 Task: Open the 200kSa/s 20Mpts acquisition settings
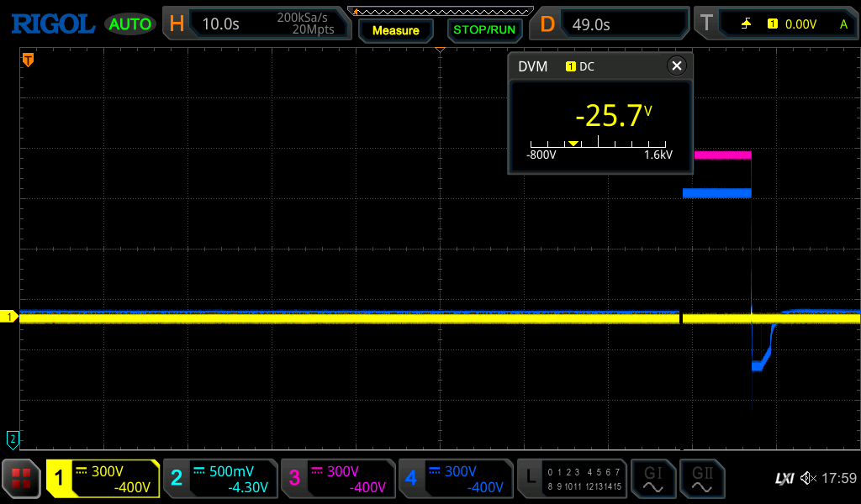pos(305,24)
